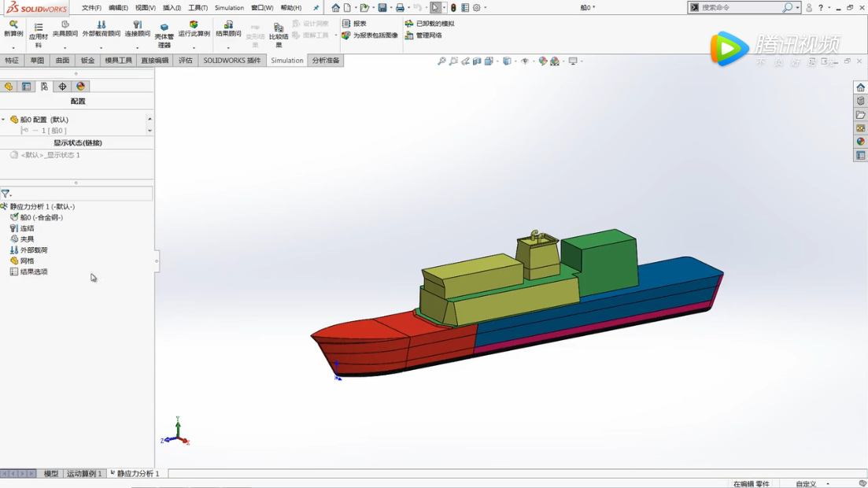868x488 pixels.
Task: Click the Rebuild traffic light icon
Action: pyautogui.click(x=453, y=8)
